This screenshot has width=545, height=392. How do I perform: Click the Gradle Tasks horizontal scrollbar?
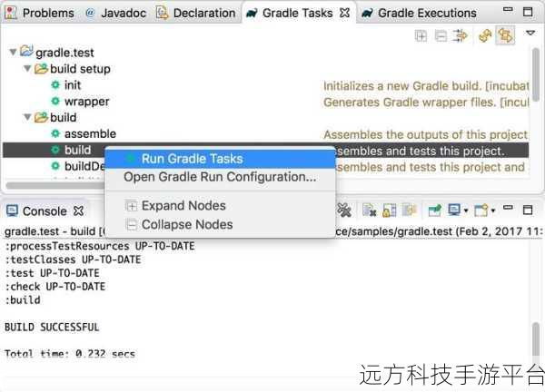click(55, 185)
